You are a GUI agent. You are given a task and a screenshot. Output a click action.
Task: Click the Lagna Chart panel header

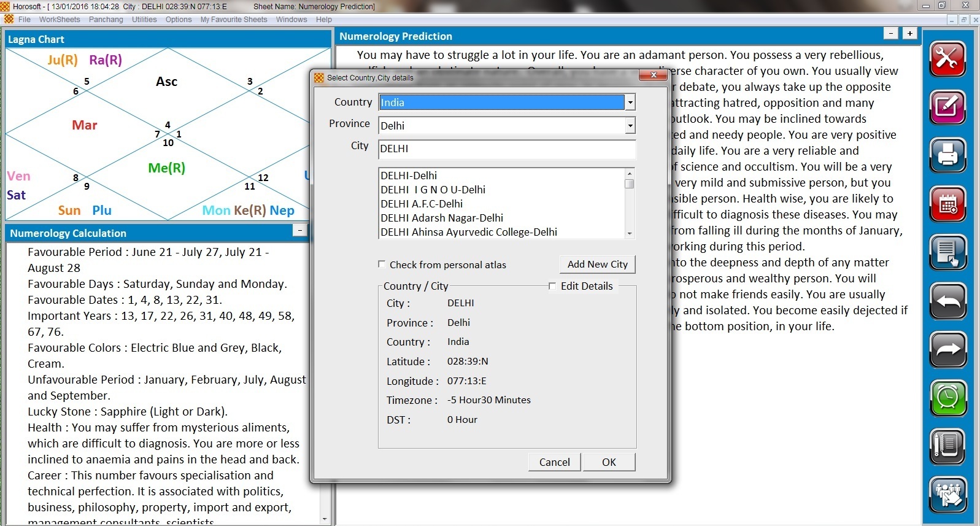coord(168,39)
